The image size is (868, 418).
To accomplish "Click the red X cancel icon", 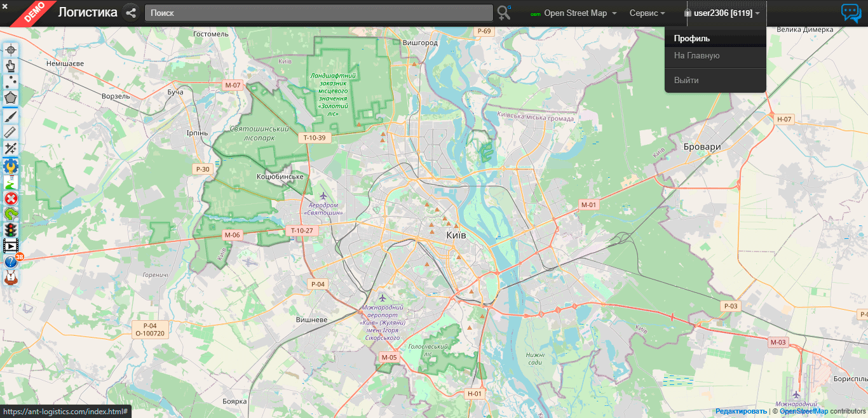I will tap(10, 198).
